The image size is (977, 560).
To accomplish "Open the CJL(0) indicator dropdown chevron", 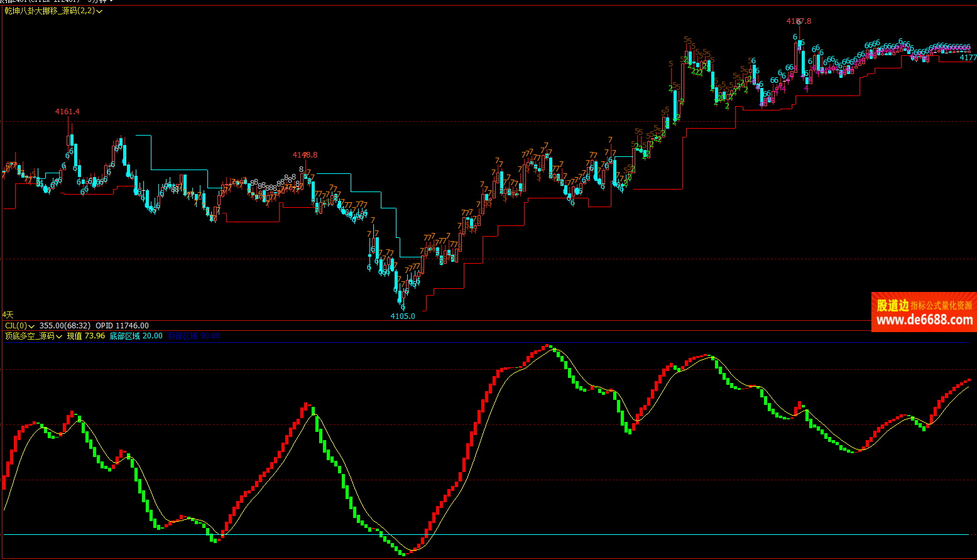I will pos(31,326).
